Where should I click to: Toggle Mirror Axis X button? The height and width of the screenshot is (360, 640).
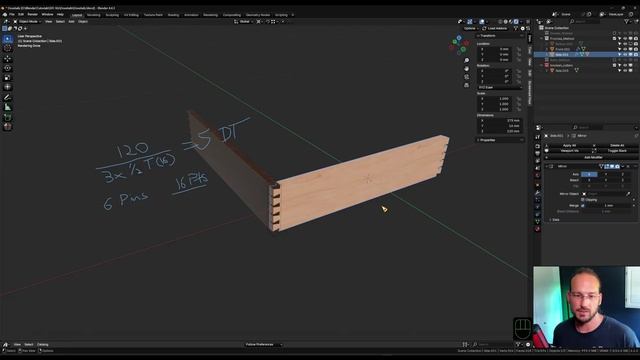tap(589, 174)
